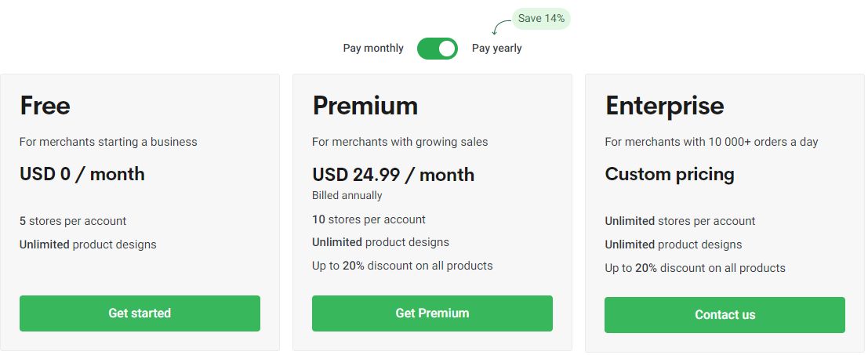Select the Pay monthly label
Screen dimensions: 868x355
pyautogui.click(x=373, y=48)
